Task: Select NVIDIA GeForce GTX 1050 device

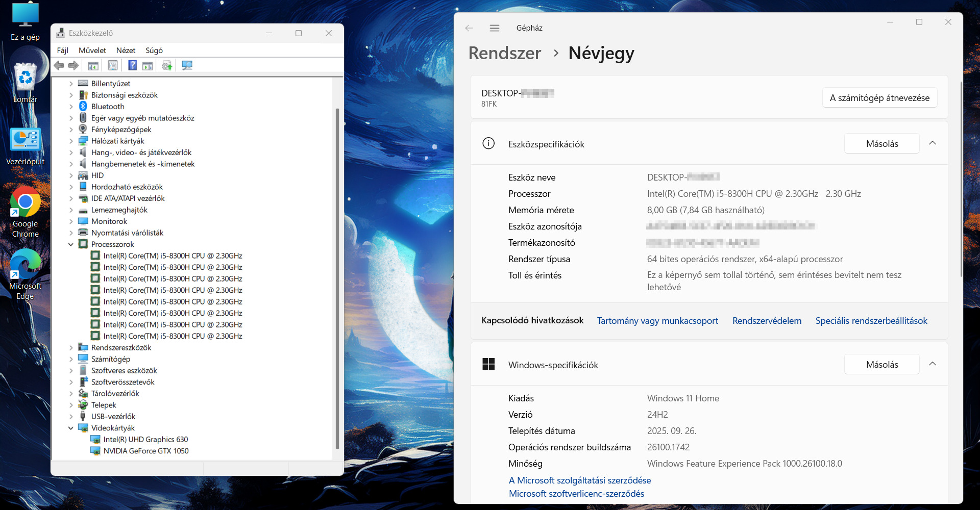Action: tap(146, 451)
